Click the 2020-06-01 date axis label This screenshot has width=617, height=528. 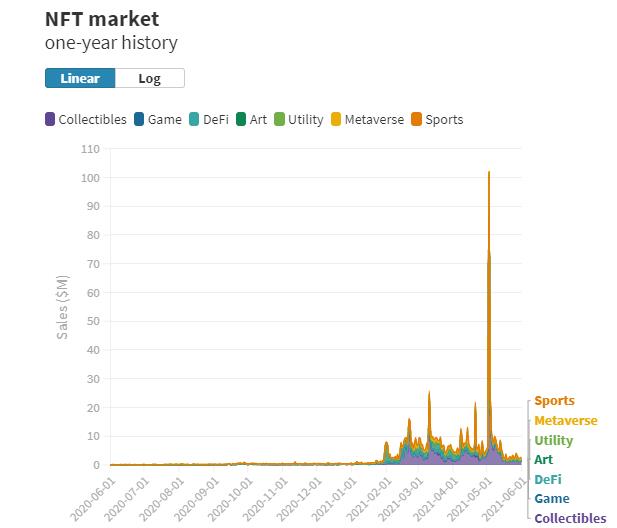pos(97,494)
